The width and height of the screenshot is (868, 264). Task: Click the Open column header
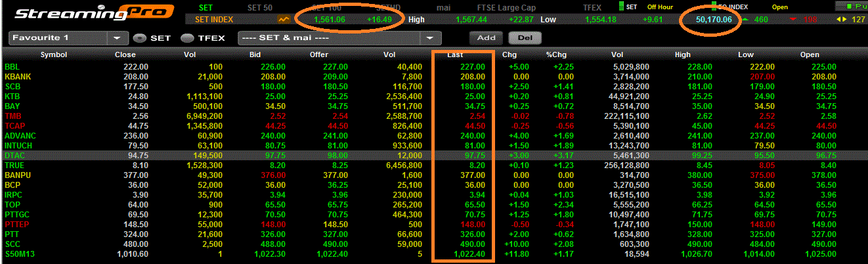810,55
